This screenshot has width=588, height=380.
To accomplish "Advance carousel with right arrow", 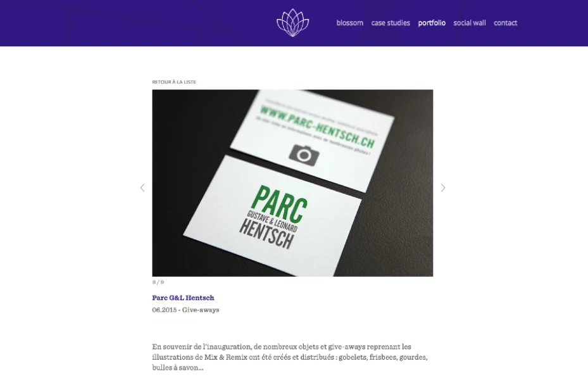I will point(443,187).
